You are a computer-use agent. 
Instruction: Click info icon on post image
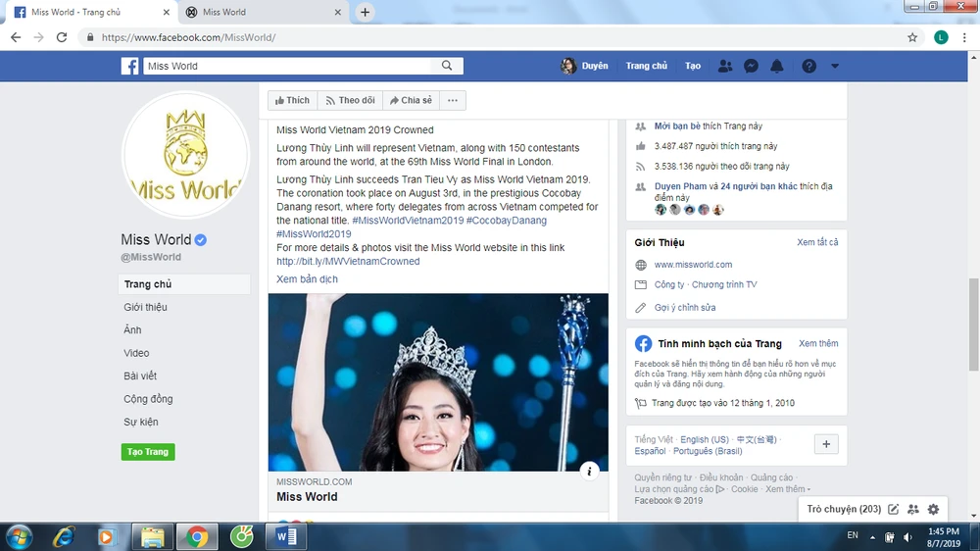(589, 471)
